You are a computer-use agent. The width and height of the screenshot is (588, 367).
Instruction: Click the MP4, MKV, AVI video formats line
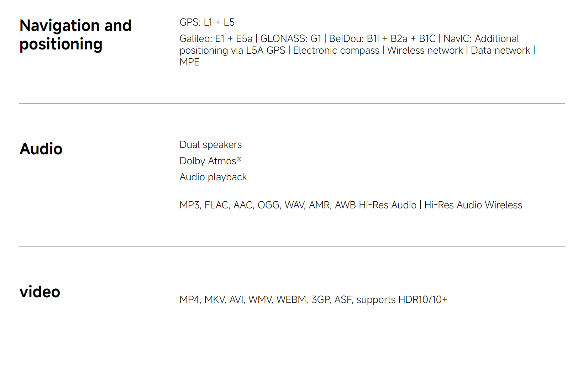(314, 300)
